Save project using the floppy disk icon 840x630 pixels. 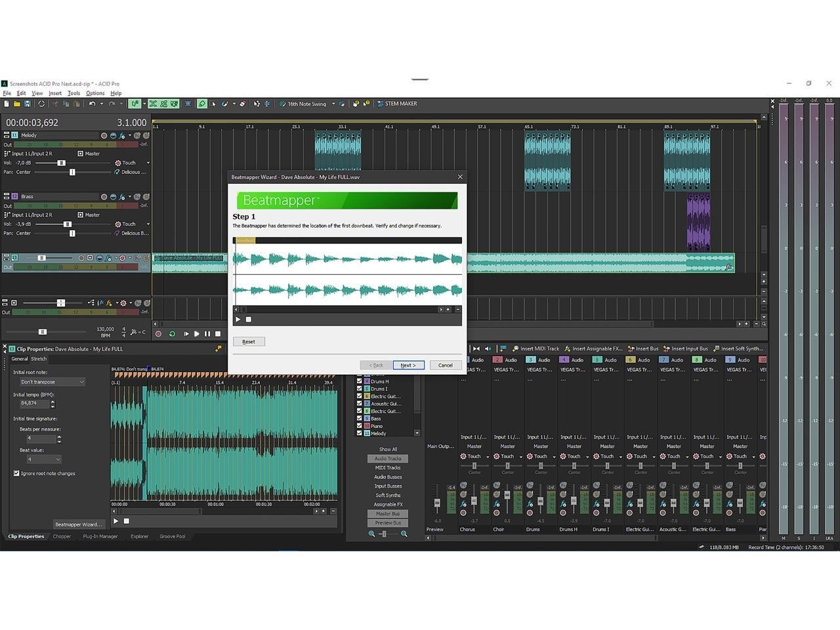[x=28, y=104]
